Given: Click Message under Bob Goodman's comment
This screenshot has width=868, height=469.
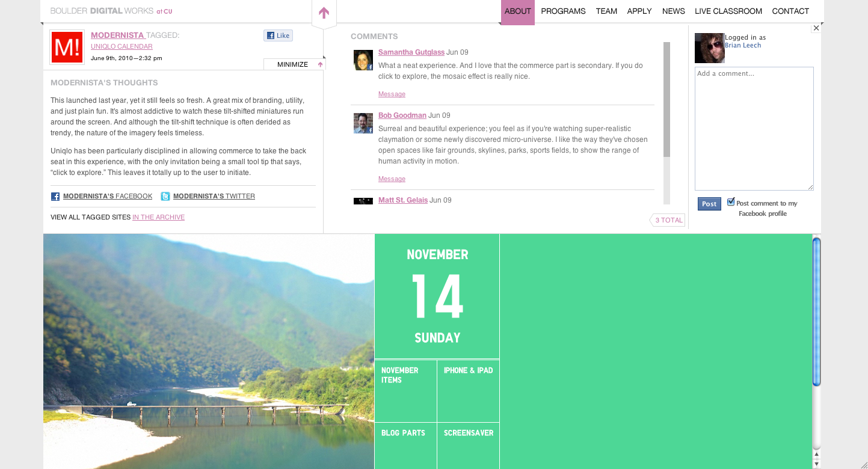Looking at the screenshot, I should point(392,179).
